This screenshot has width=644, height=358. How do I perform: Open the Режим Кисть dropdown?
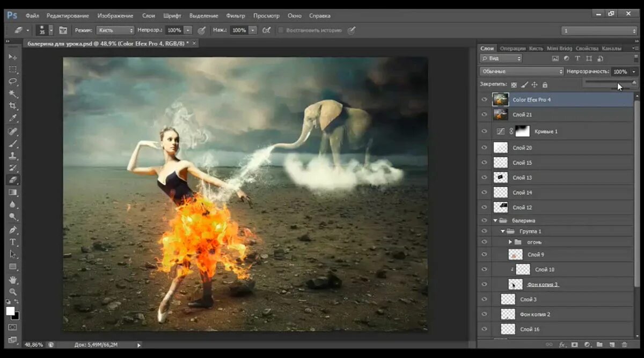coord(115,31)
